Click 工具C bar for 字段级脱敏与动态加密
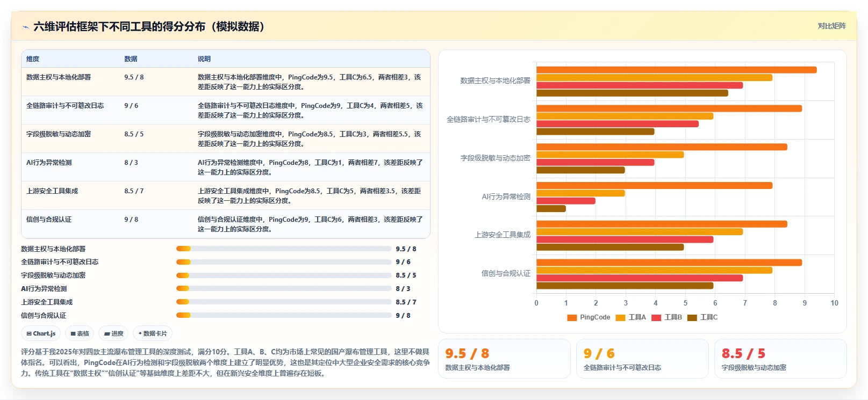The width and height of the screenshot is (868, 400). 580,170
